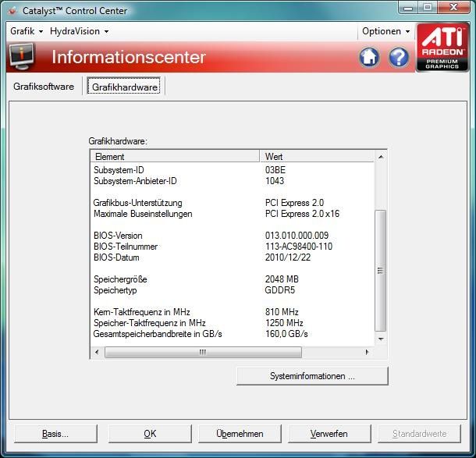Click the value 160,0 GB/s
Screen dimensions: 476x458
[x=286, y=334]
